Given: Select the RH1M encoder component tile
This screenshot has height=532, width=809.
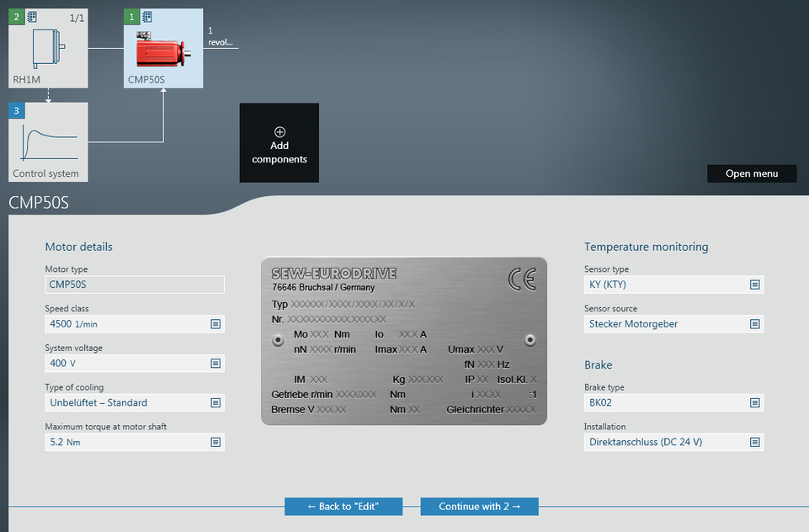Looking at the screenshot, I should pos(48,52).
